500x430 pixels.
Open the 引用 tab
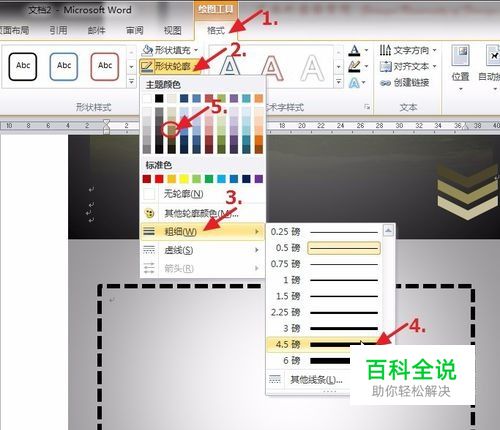(x=59, y=31)
